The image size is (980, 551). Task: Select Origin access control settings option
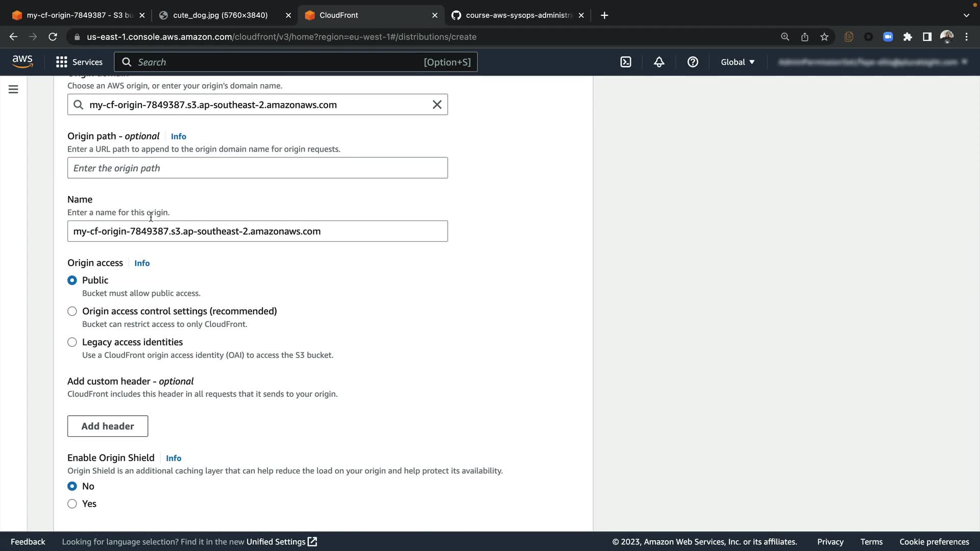coord(72,311)
